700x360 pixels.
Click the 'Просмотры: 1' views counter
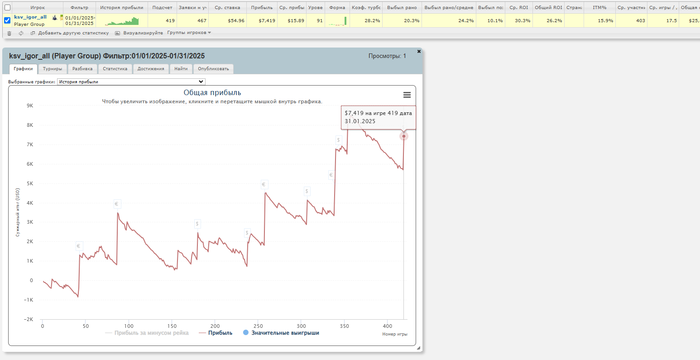point(387,56)
